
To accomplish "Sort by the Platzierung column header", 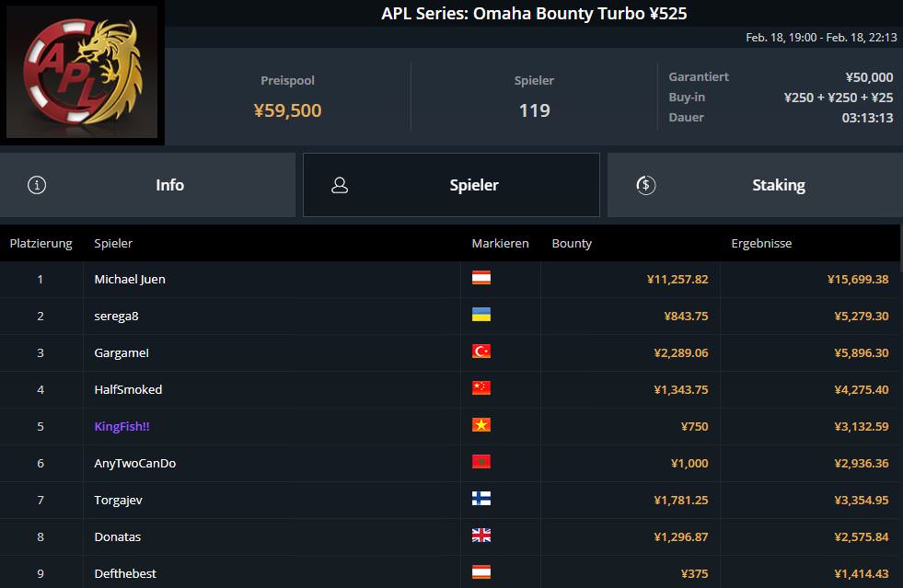I will 41,244.
